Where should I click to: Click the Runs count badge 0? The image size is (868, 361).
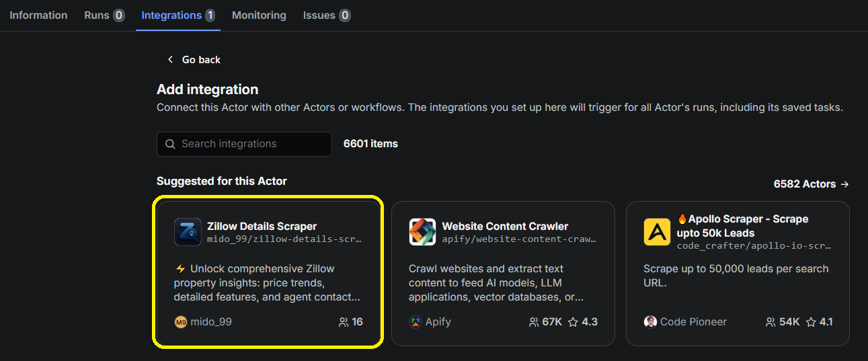pyautogui.click(x=118, y=15)
